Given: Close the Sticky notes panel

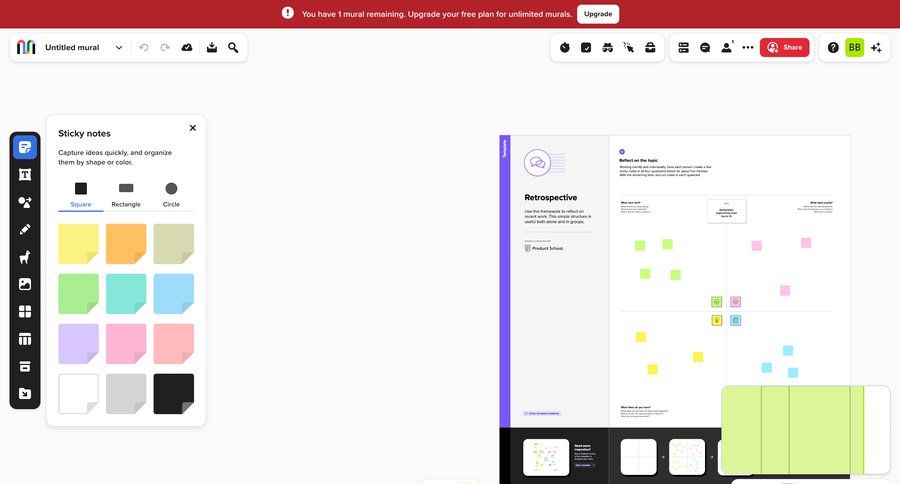Looking at the screenshot, I should [193, 128].
